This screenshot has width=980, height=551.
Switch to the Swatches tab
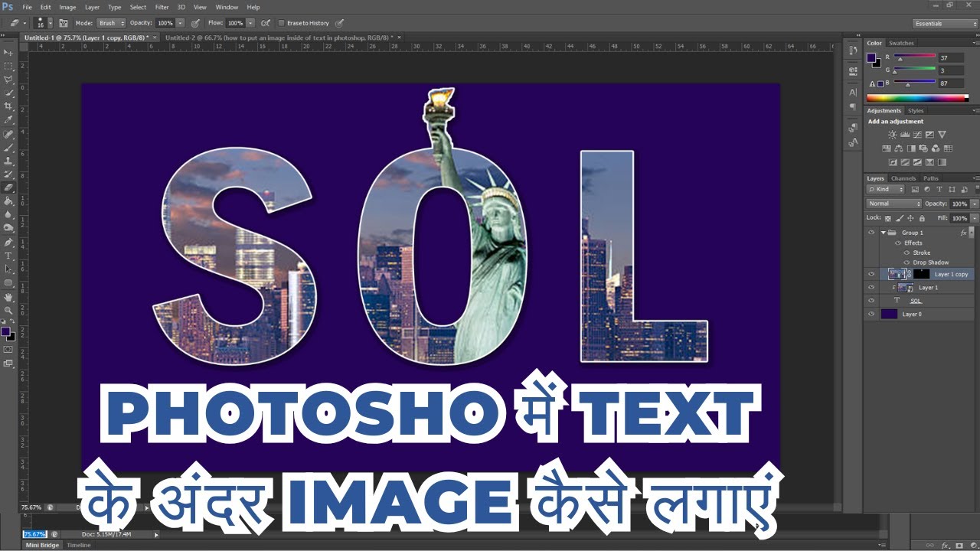(x=901, y=43)
